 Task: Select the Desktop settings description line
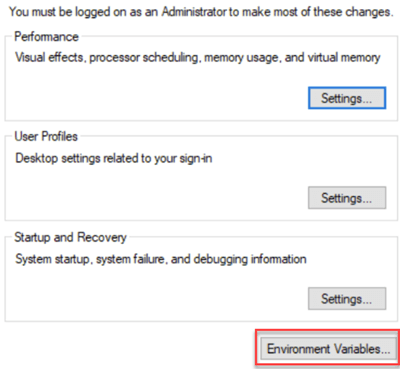coord(114,159)
